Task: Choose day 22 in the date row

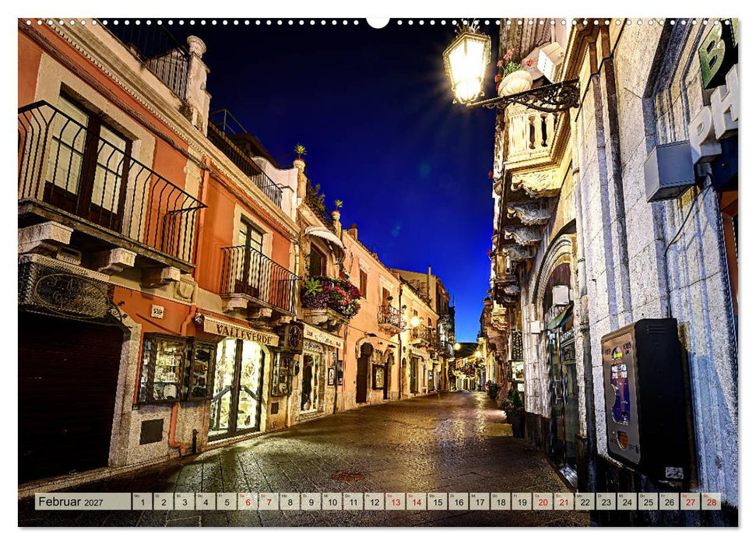Action: click(585, 501)
